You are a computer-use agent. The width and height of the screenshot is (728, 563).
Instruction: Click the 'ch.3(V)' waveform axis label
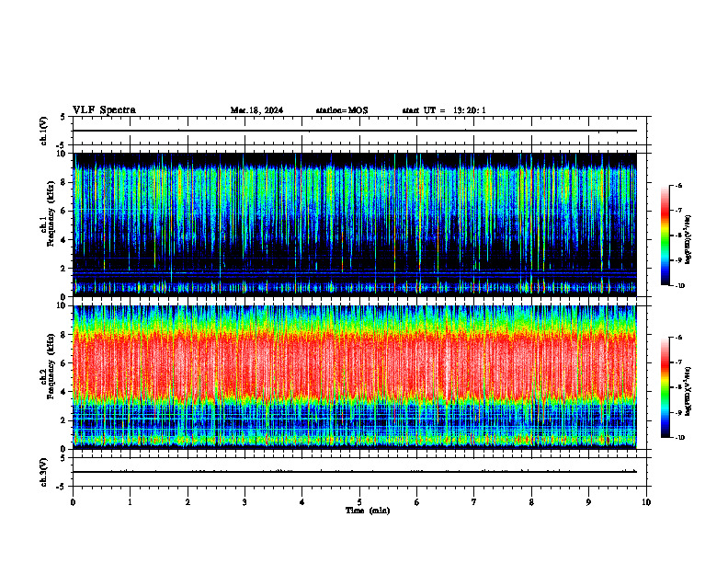(44, 472)
